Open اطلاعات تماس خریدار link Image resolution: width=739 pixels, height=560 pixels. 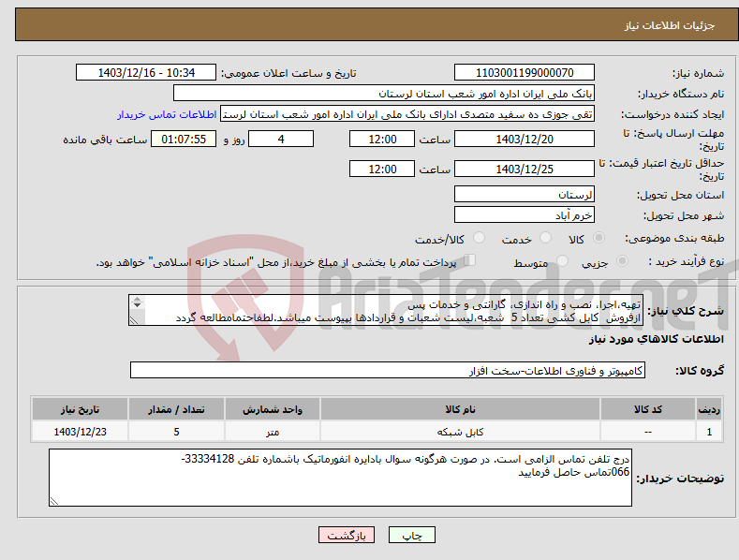167,114
